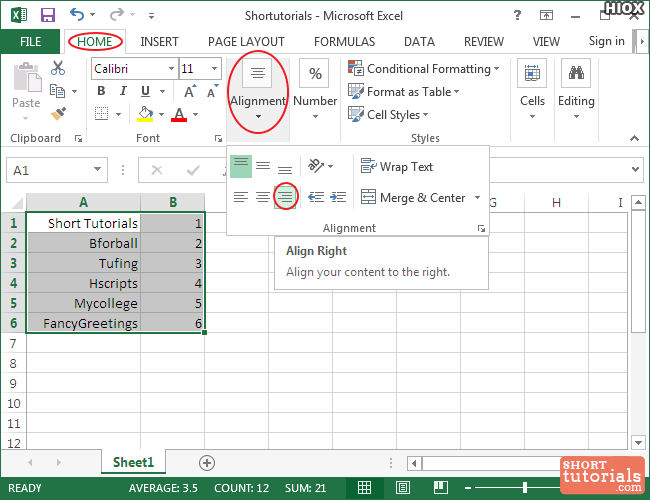650x500 pixels.
Task: Click the Wrap Text button
Action: (x=397, y=167)
